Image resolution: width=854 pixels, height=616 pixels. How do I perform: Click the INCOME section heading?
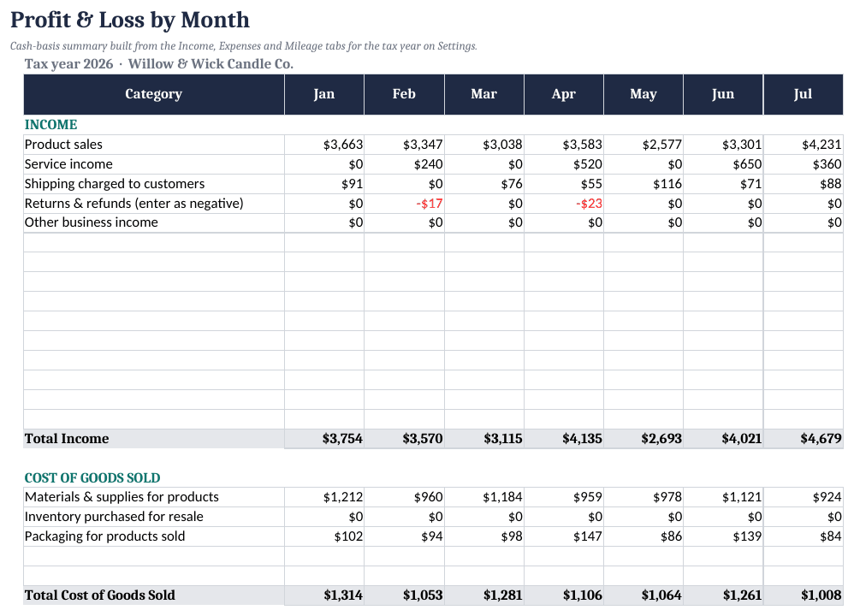(50, 125)
